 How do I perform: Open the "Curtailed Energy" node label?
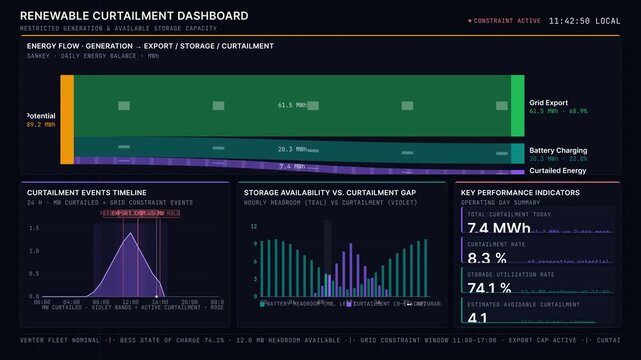[x=558, y=171]
